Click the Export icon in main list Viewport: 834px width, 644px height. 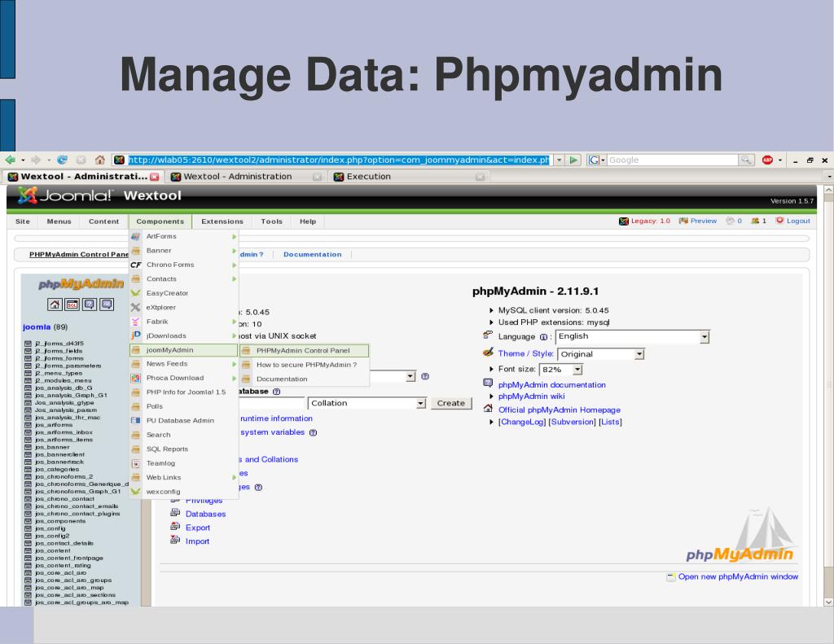tap(176, 527)
